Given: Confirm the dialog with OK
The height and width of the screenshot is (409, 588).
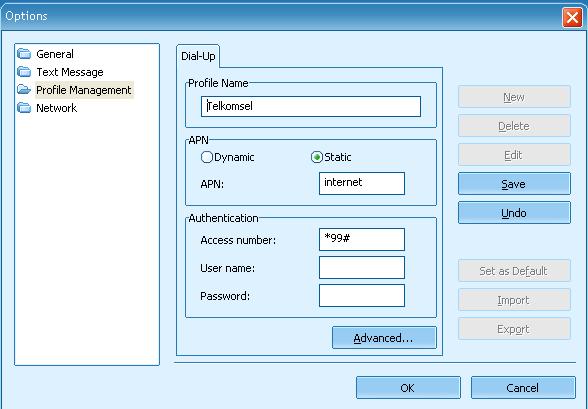Looking at the screenshot, I should (x=408, y=388).
